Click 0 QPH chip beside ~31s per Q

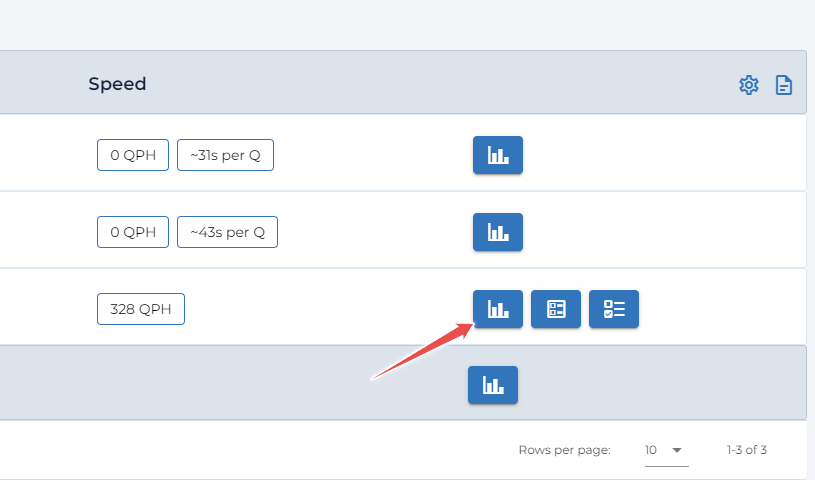[133, 155]
